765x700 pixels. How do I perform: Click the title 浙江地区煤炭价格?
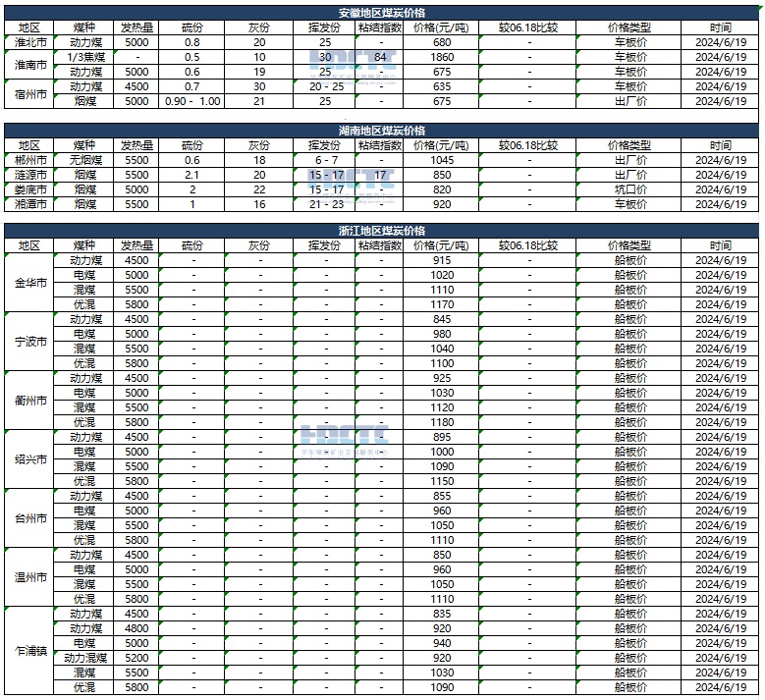click(382, 231)
